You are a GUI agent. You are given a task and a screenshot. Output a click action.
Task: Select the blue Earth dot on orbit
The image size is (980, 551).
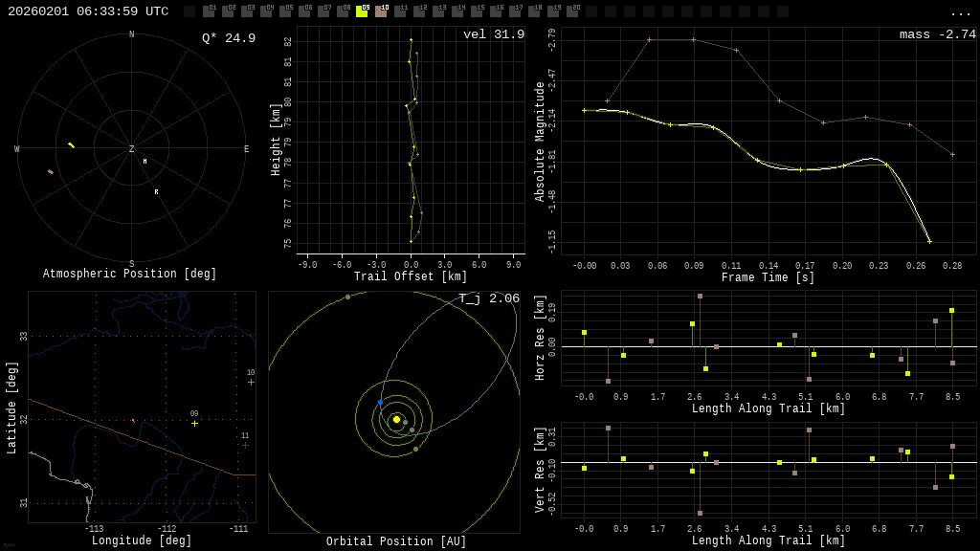[x=380, y=403]
